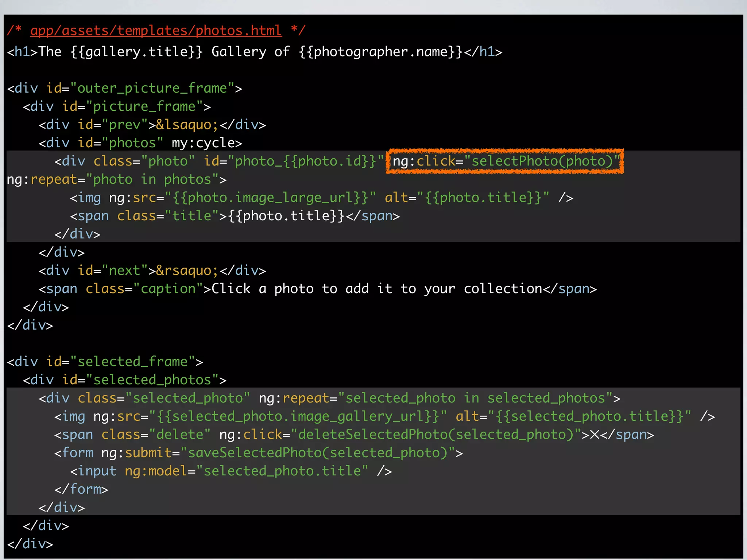The height and width of the screenshot is (560, 747).
Task: Click the next div with &rsaquo; entity
Action: click(x=152, y=271)
